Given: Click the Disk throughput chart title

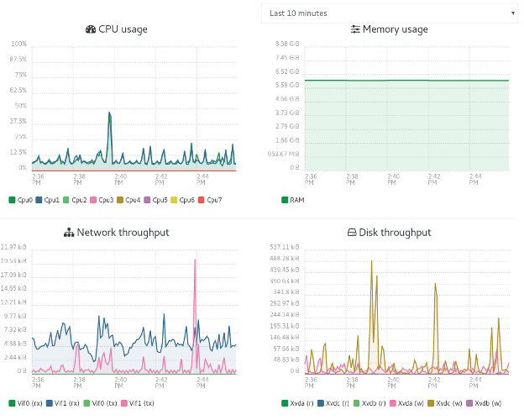Looking at the screenshot, I should click(x=395, y=233).
